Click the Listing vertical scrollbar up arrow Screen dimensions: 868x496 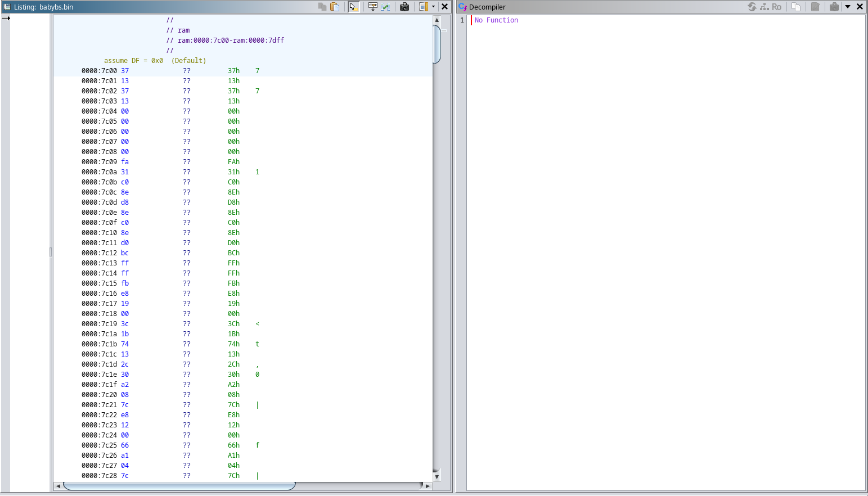pyautogui.click(x=437, y=20)
